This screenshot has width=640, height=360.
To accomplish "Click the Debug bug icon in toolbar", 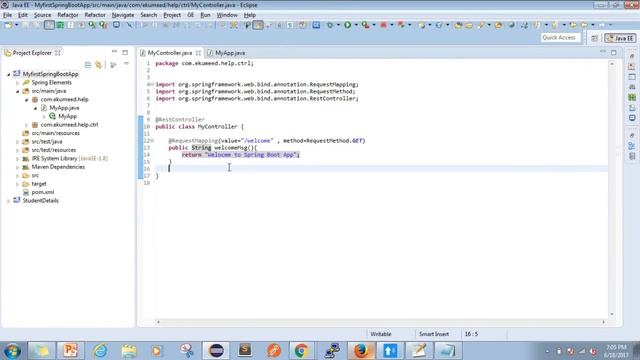I will point(330,25).
